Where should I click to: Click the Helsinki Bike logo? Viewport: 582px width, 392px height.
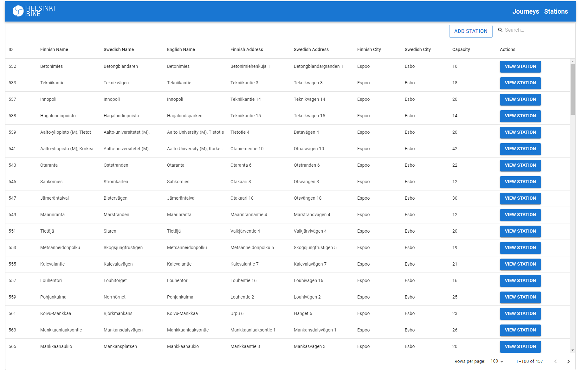(33, 11)
